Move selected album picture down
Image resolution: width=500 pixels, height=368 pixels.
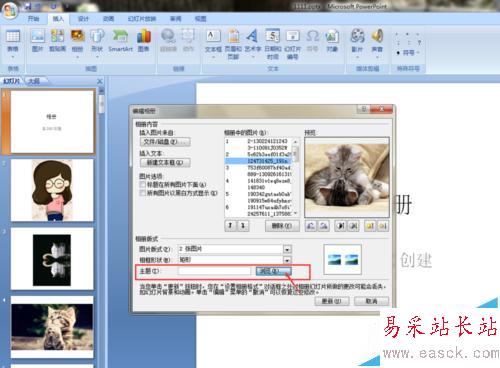click(x=243, y=226)
